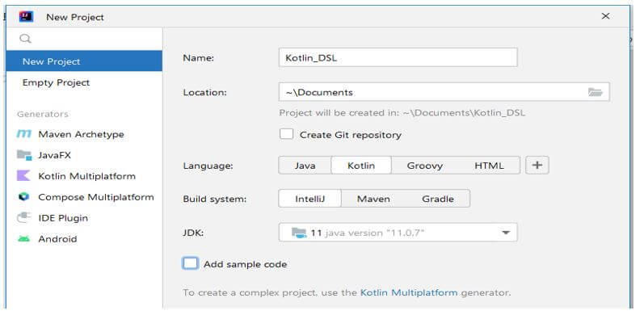Click the Kotlin Multiplatform generator icon

23,176
